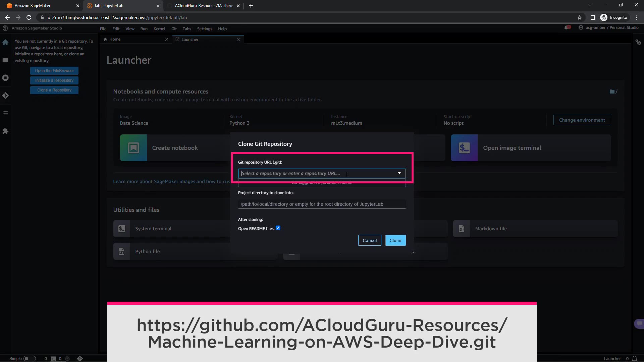Image resolution: width=644 pixels, height=362 pixels.
Task: Cancel the Clone Git Repository dialog
Action: [369, 240]
